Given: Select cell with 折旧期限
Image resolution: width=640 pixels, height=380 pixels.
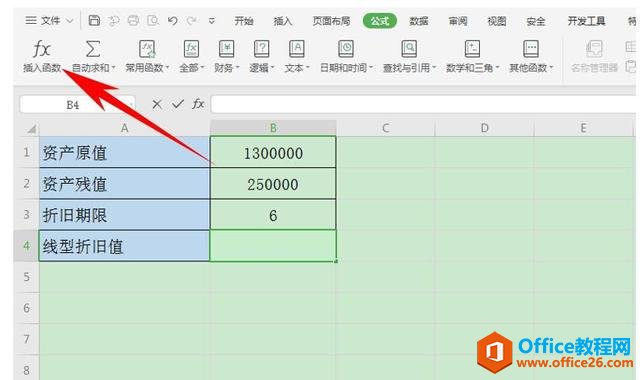Looking at the screenshot, I should tap(124, 214).
